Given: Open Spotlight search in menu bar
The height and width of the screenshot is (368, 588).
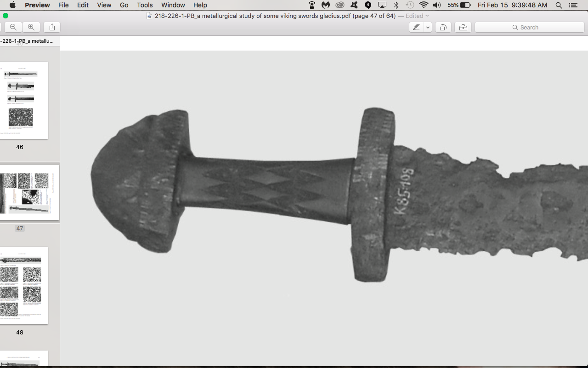Looking at the screenshot, I should pos(559,5).
